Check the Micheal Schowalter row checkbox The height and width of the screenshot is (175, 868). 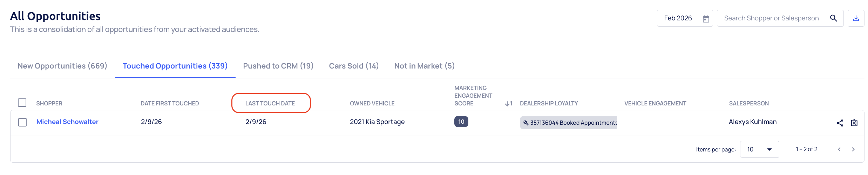pos(22,122)
